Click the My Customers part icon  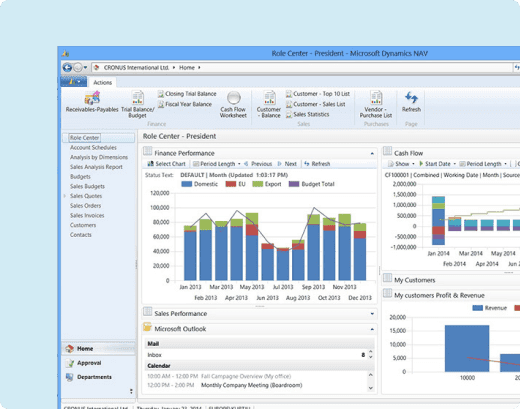pos(387,278)
